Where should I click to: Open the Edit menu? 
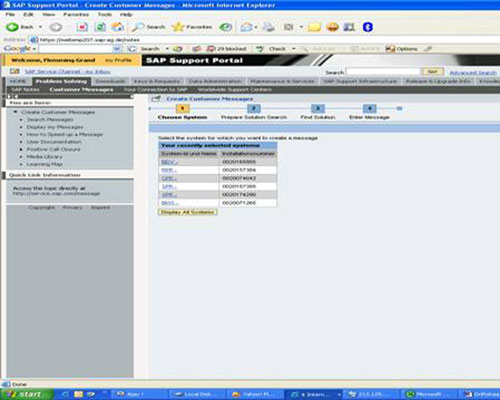click(28, 14)
